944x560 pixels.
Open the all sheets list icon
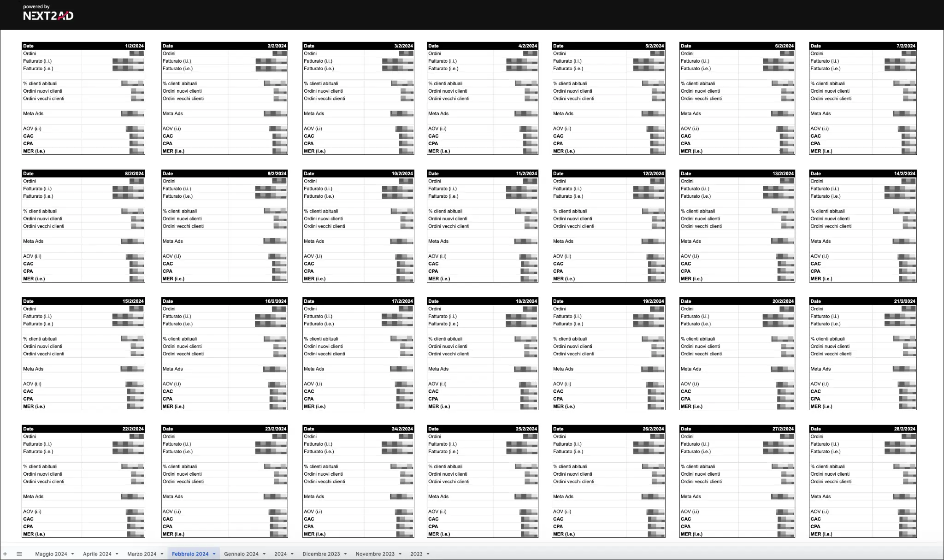[19, 554]
